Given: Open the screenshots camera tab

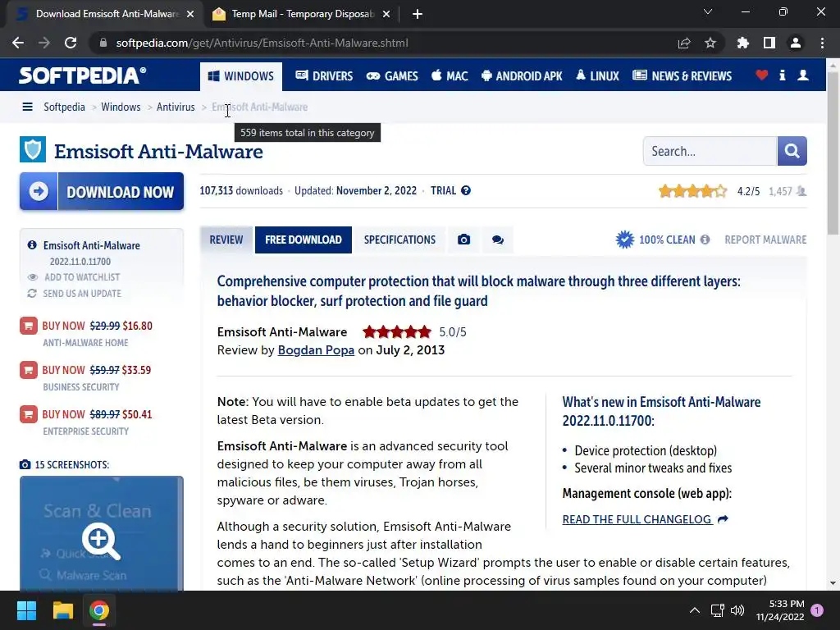Looking at the screenshot, I should click(x=464, y=240).
